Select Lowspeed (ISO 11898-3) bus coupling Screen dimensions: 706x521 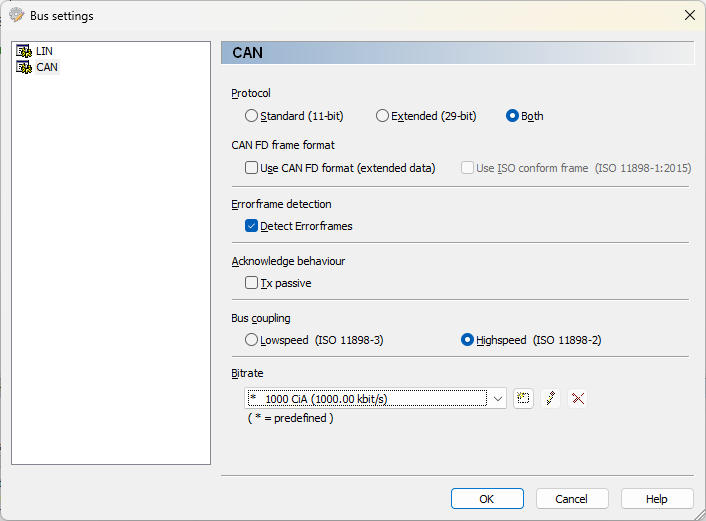pyautogui.click(x=252, y=340)
